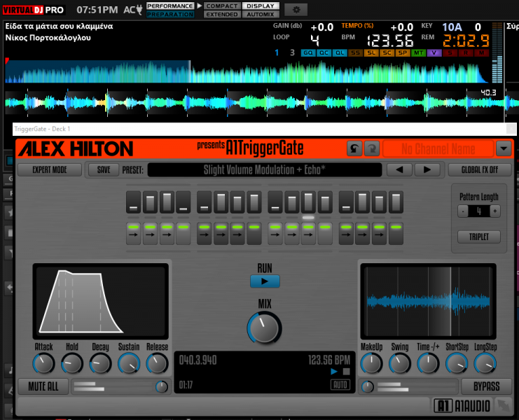Open preset name Slight Volume Modulation + Echo
Screen dimensions: 519x420
[x=265, y=169]
